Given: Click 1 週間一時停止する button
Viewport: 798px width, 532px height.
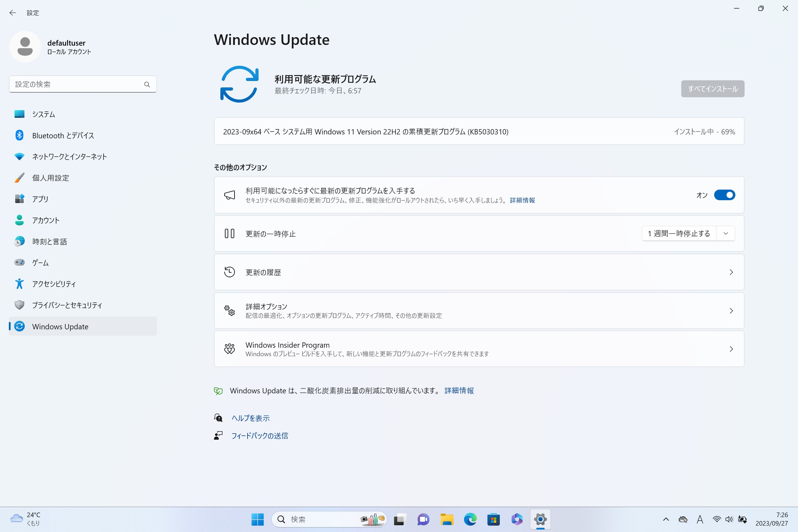Looking at the screenshot, I should click(679, 234).
